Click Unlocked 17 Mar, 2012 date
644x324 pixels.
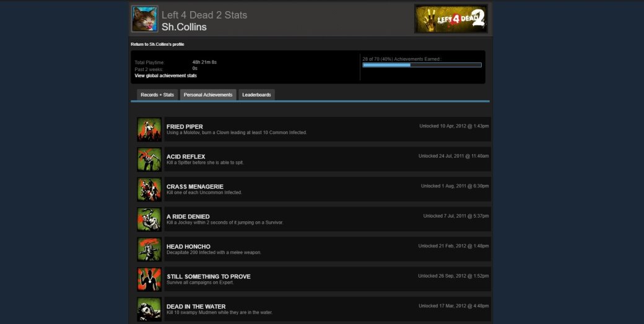tap(454, 306)
